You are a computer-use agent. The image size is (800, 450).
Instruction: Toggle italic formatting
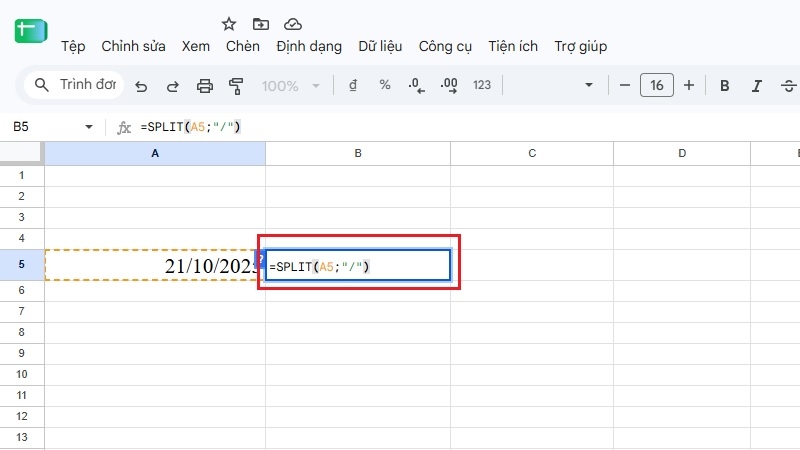(756, 86)
